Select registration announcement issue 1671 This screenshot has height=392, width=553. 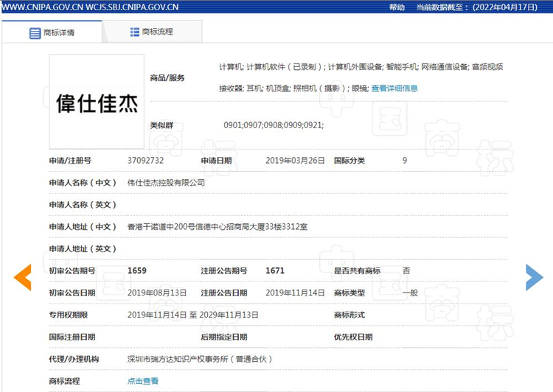pos(275,270)
